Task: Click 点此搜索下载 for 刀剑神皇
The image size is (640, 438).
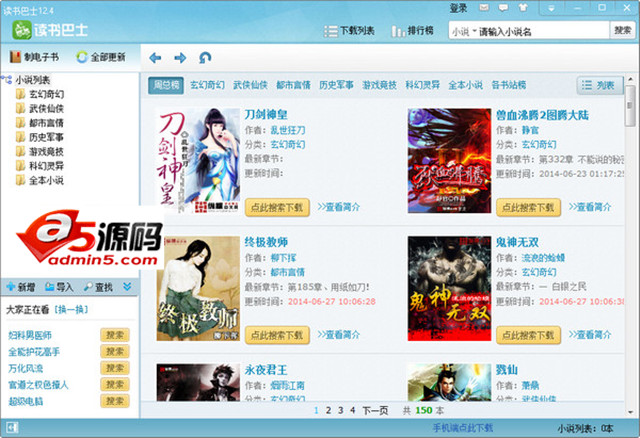Action: (277, 207)
